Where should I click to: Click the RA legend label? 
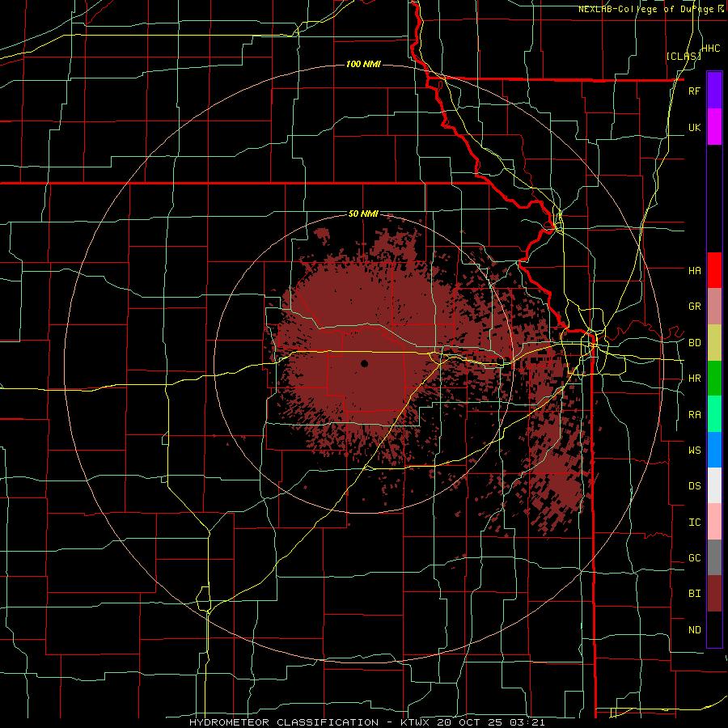[x=694, y=415]
